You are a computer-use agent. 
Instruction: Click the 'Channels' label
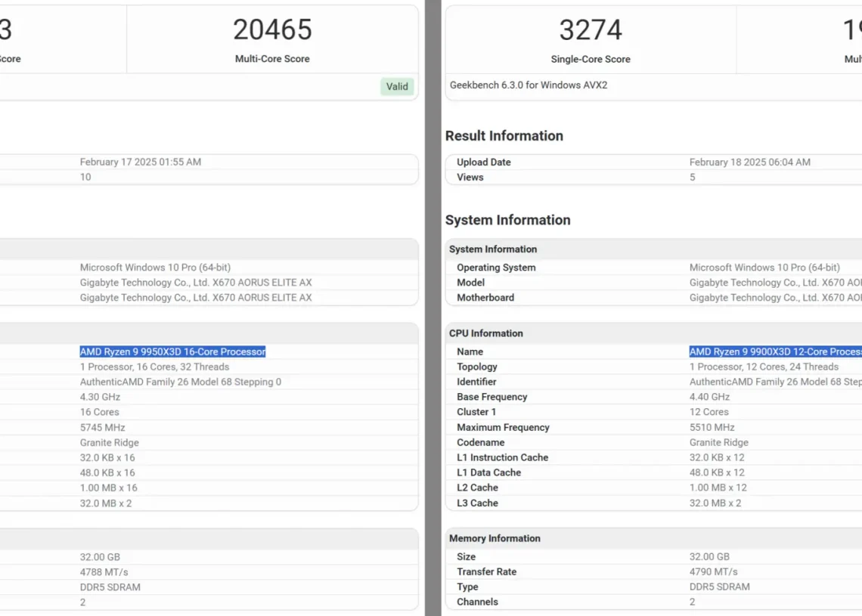[477, 602]
